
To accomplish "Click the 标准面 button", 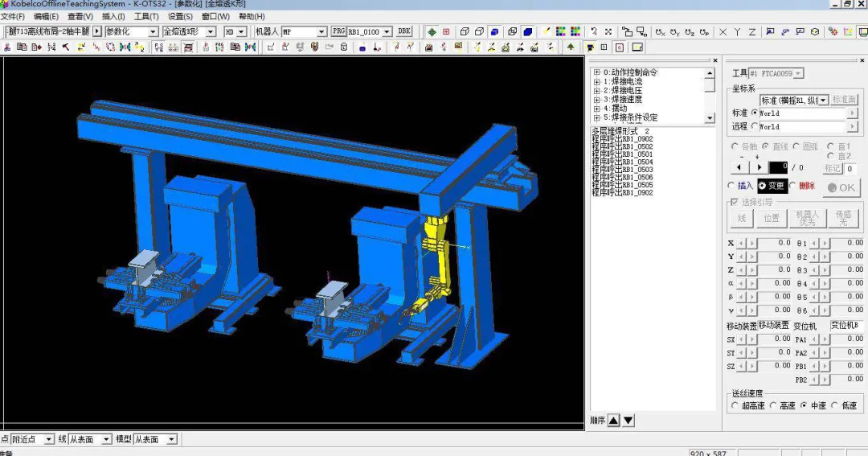I will pos(844,100).
